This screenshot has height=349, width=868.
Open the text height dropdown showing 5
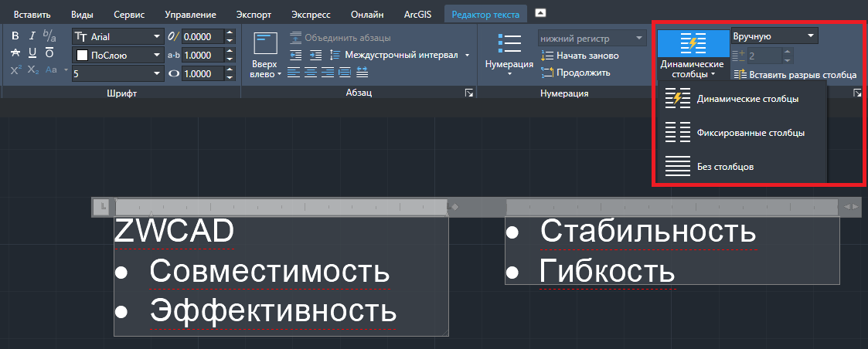[x=117, y=73]
